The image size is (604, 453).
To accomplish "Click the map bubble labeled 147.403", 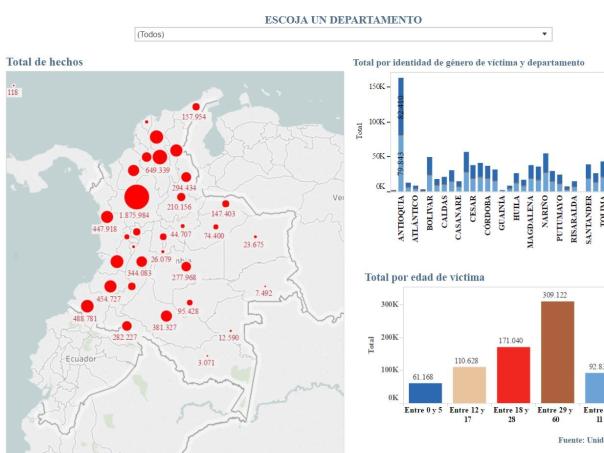I will pyautogui.click(x=225, y=203).
